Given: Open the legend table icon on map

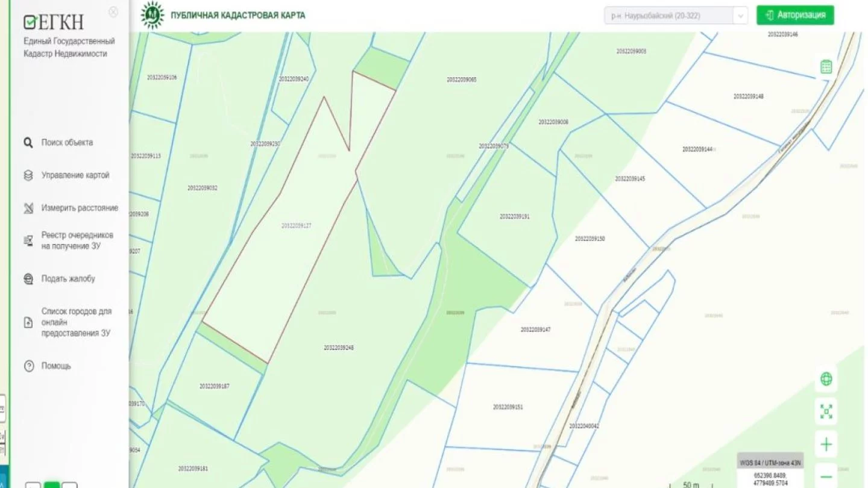Looking at the screenshot, I should pos(826,67).
